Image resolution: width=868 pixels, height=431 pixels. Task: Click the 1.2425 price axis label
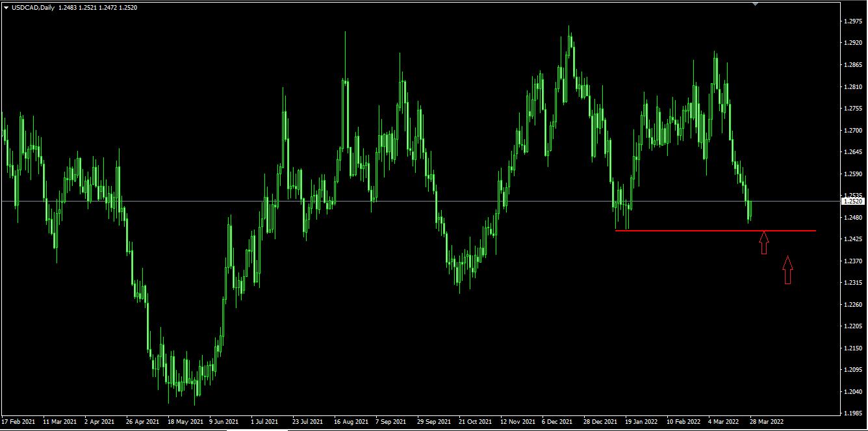pos(852,239)
